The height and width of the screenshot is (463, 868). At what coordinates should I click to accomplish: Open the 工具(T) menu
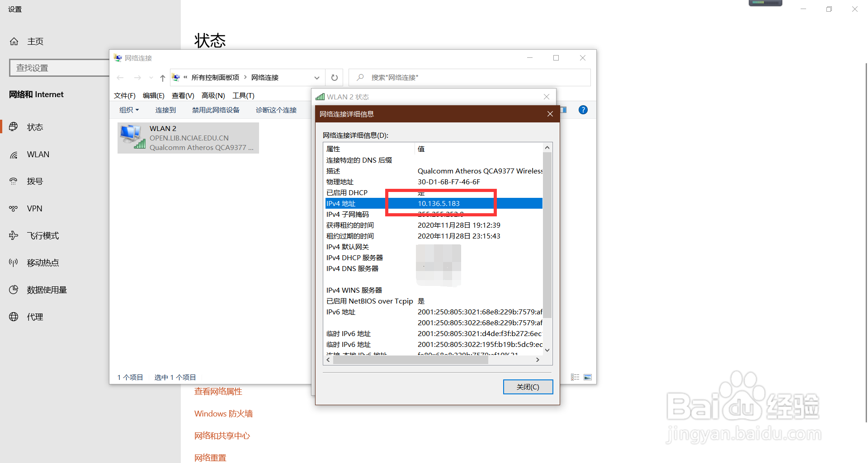(244, 96)
